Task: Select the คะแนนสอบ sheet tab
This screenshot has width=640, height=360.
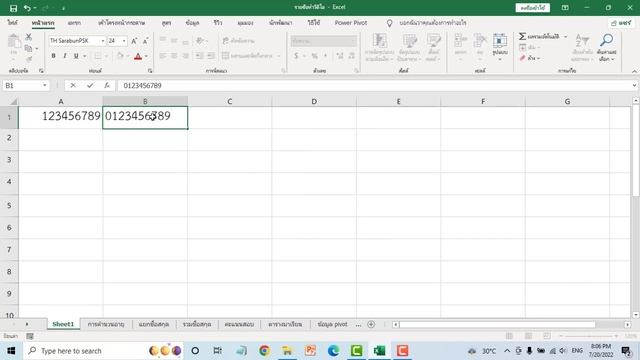Action: tap(239, 324)
